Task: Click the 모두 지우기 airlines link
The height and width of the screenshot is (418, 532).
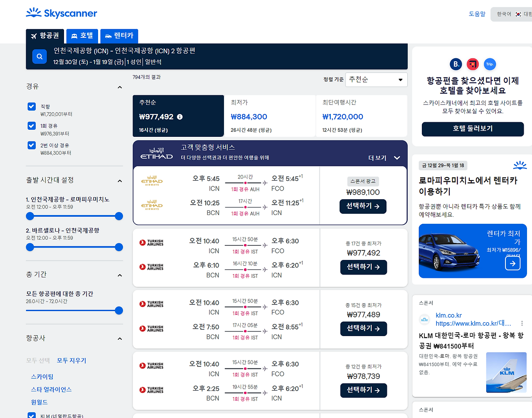Action: click(x=71, y=361)
